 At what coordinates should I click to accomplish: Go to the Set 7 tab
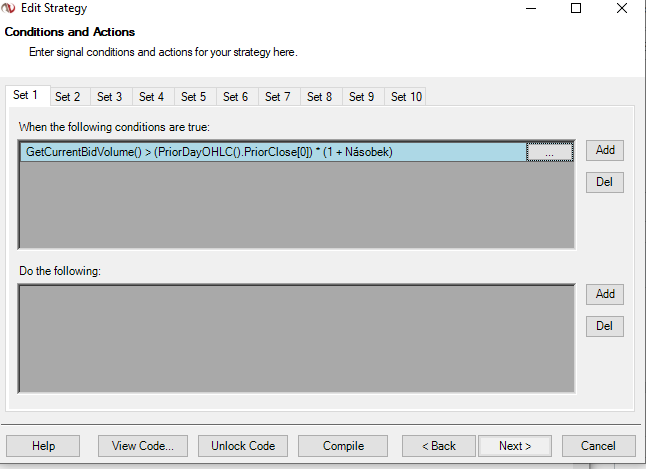(278, 97)
